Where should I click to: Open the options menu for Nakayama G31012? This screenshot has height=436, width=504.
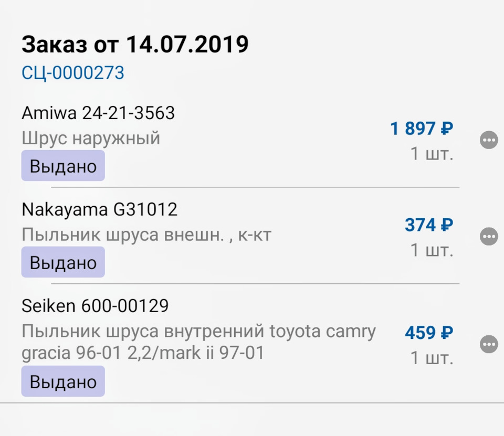point(489,237)
